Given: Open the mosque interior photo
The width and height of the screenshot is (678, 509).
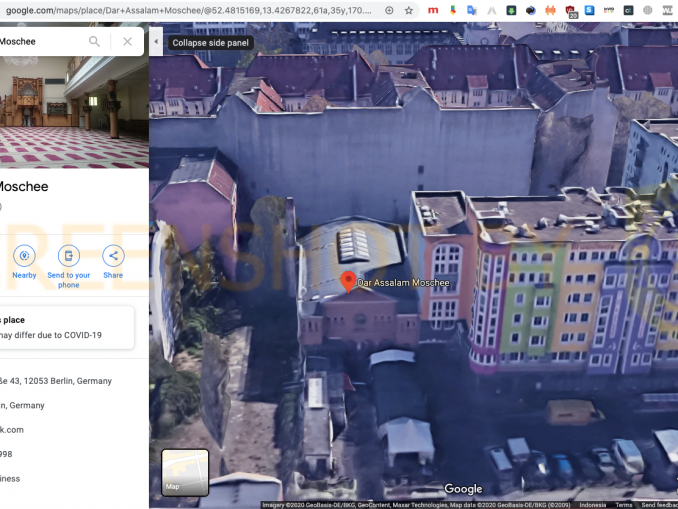Looking at the screenshot, I should [x=74, y=112].
